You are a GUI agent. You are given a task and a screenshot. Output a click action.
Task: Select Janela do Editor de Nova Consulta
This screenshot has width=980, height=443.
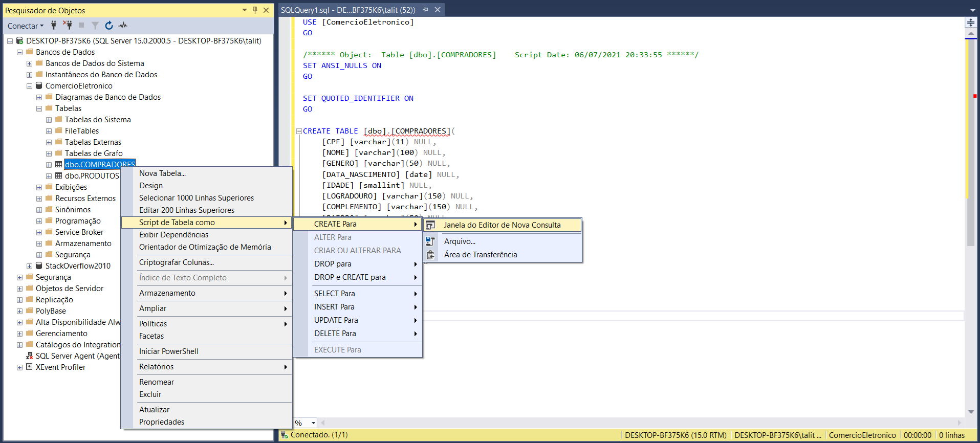pyautogui.click(x=503, y=225)
